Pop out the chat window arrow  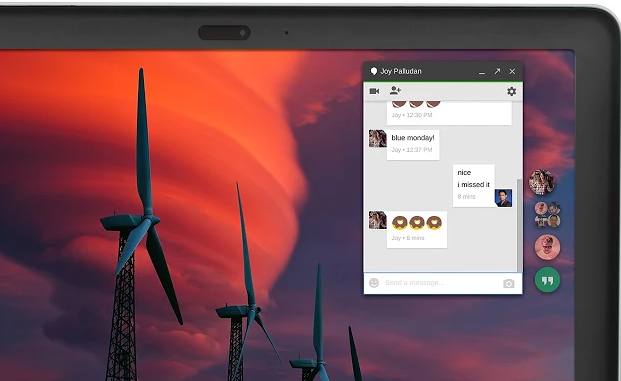(497, 71)
